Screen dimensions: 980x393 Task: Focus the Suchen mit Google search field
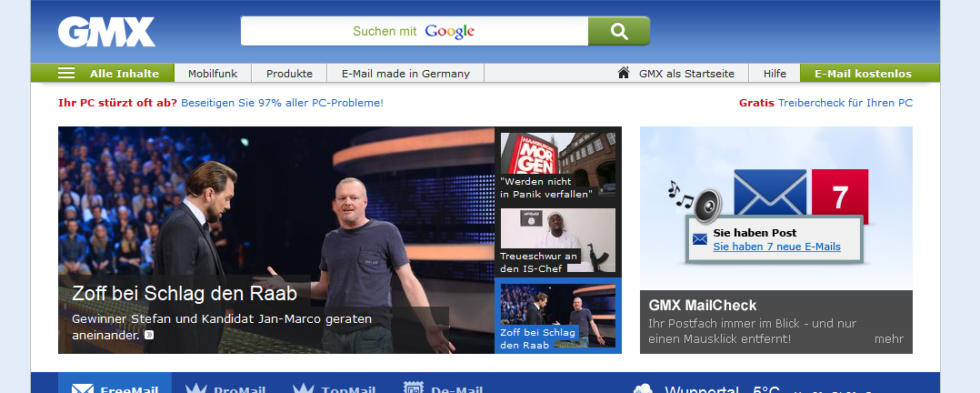click(x=415, y=31)
